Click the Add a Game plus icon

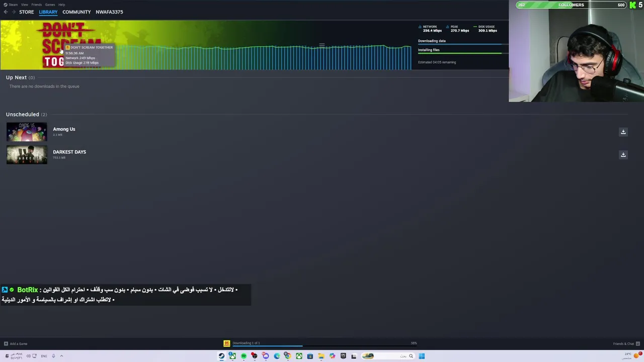coord(6,344)
